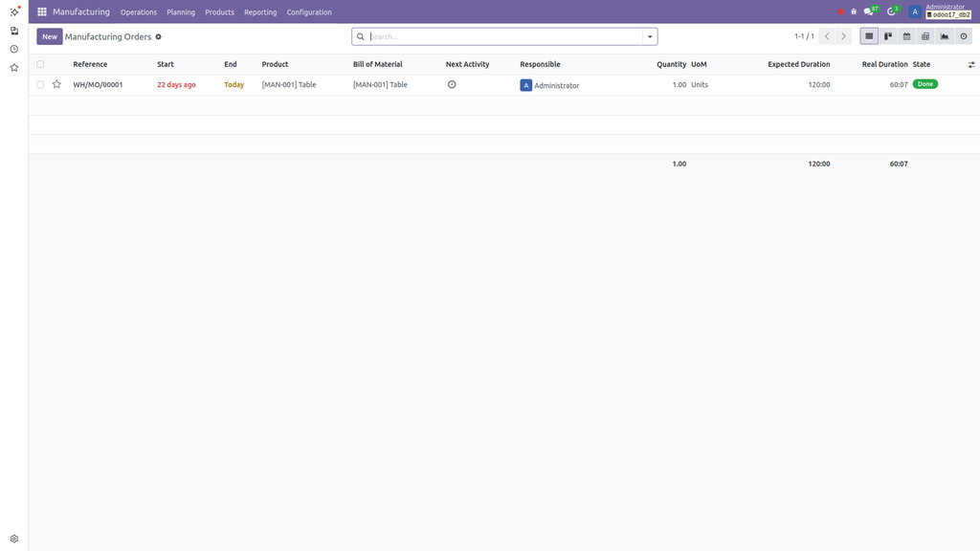Viewport: 980px width, 551px height.
Task: Open the optional columns selector at the header's right
Action: coord(970,63)
